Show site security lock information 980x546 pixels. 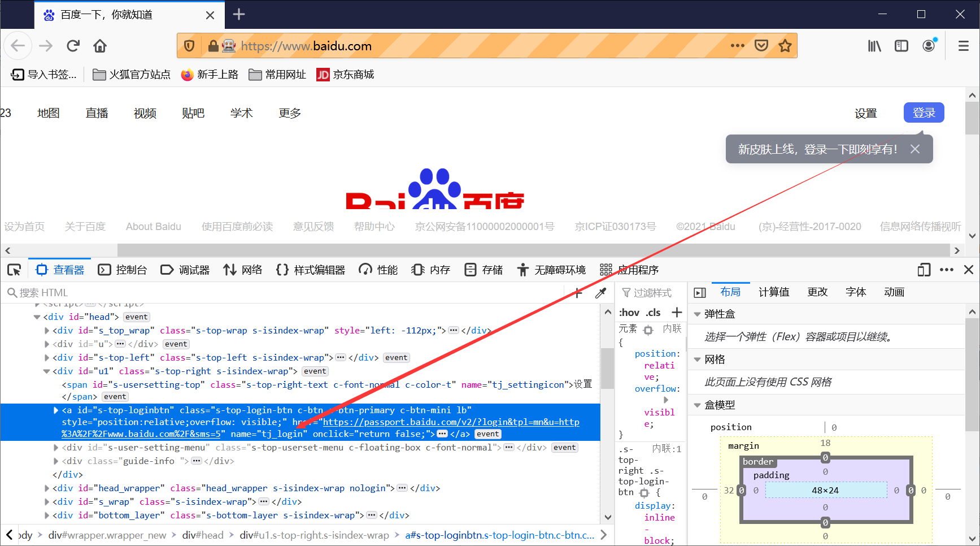coord(213,46)
